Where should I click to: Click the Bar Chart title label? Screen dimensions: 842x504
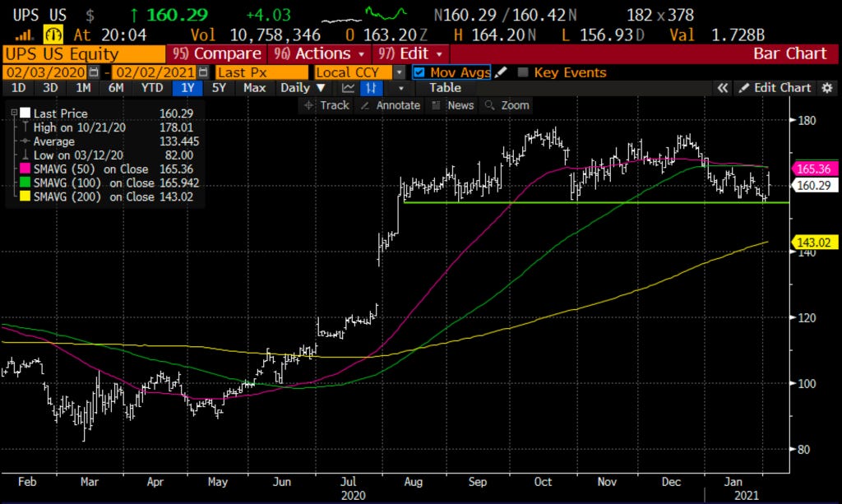789,53
